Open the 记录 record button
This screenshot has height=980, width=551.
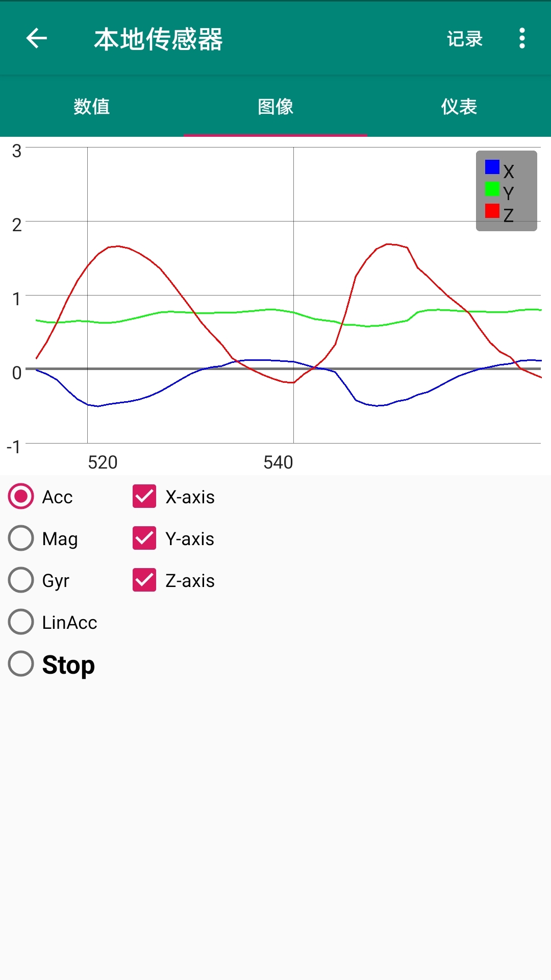pos(464,39)
